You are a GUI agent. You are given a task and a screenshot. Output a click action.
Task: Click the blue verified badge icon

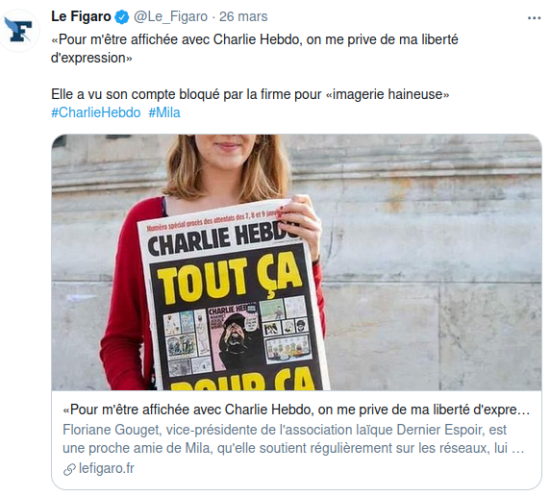point(122,17)
